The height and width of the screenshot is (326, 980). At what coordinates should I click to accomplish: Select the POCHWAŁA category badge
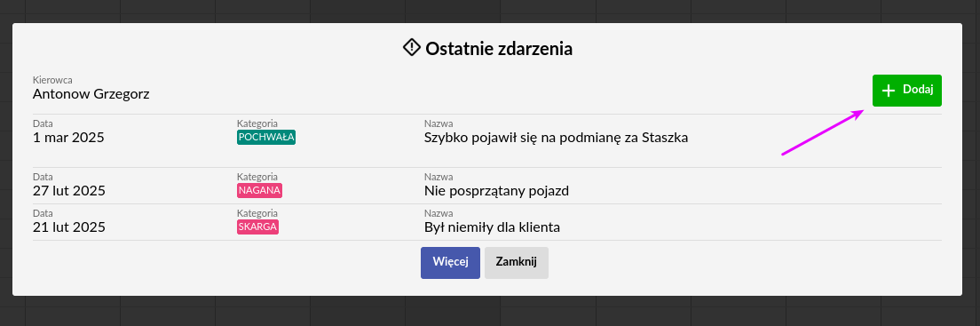[x=266, y=137]
